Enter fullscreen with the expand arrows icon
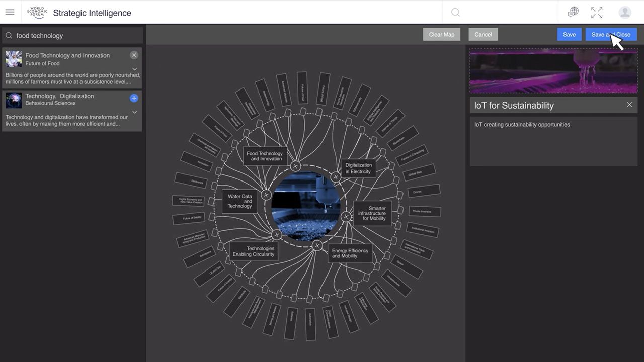 coord(597,13)
